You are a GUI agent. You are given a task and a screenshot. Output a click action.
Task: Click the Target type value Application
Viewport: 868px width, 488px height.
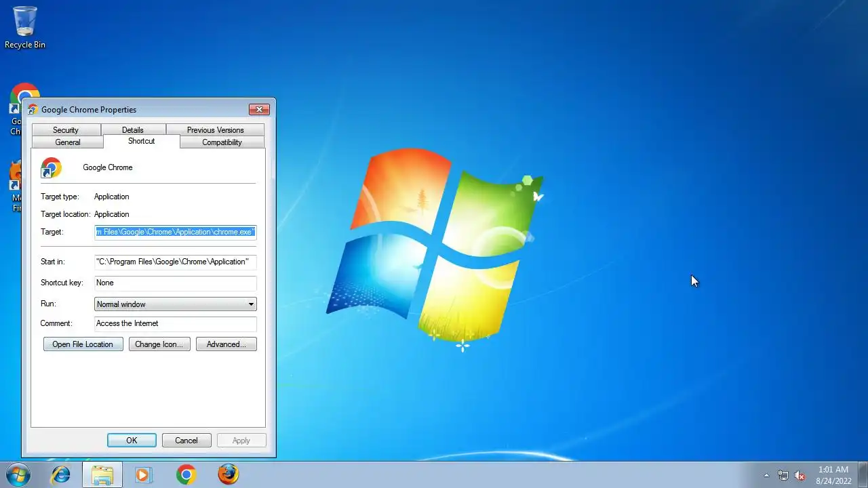coord(111,197)
